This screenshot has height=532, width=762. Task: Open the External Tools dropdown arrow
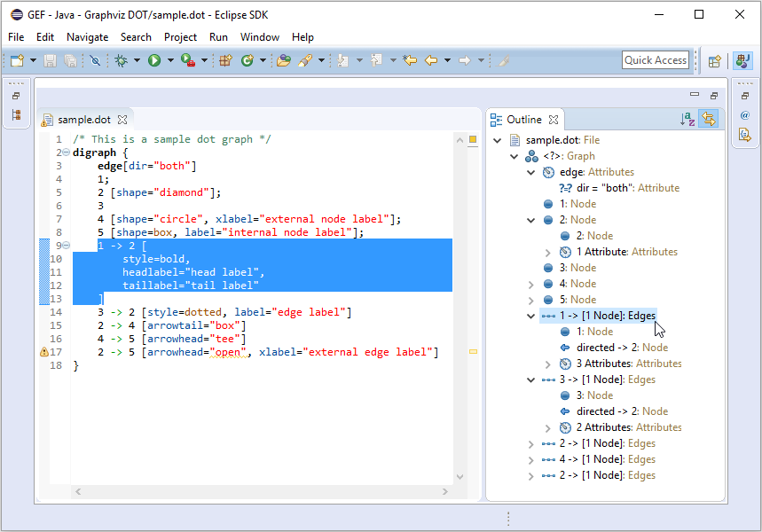(x=204, y=60)
